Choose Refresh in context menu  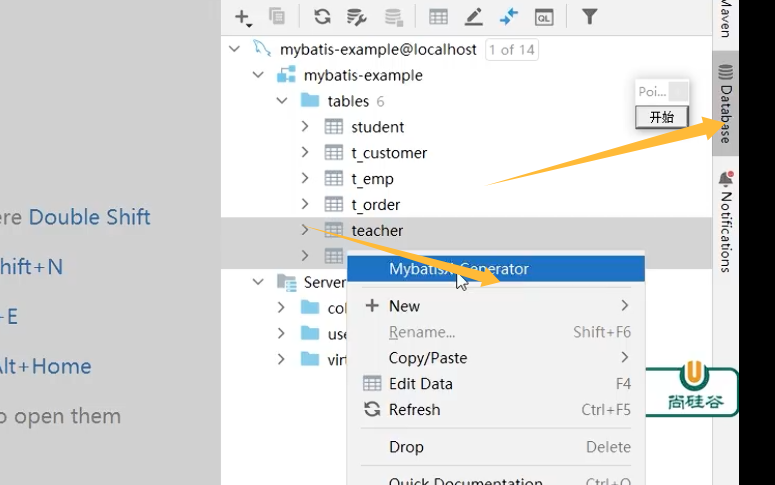pyautogui.click(x=496, y=409)
